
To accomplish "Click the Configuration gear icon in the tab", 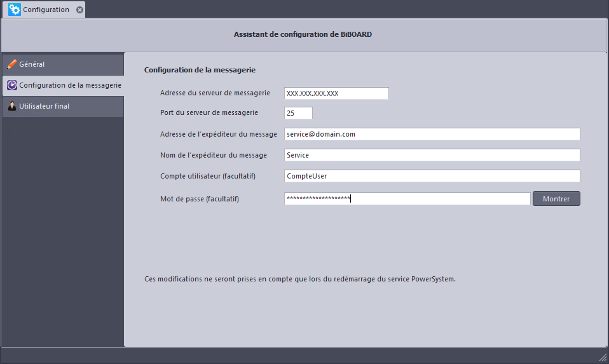I will [15, 10].
